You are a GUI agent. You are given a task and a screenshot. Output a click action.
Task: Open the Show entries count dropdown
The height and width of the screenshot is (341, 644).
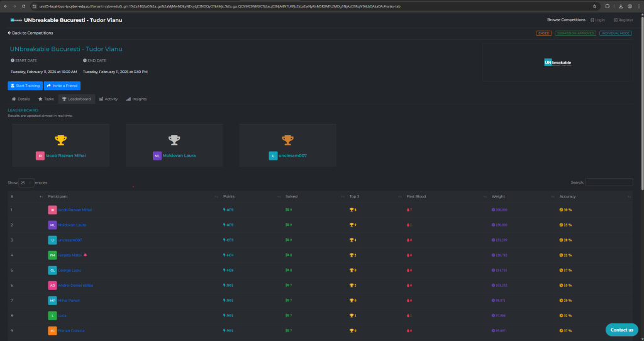coord(26,182)
